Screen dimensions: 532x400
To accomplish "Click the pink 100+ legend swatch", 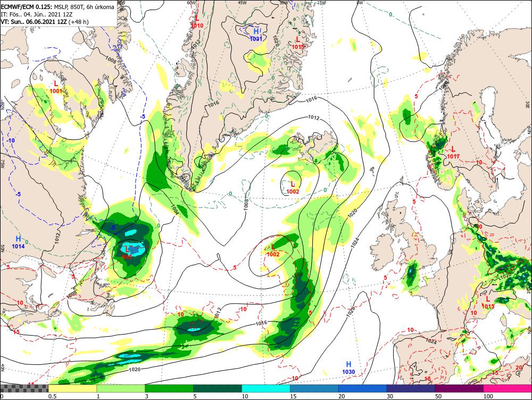I will [508, 389].
